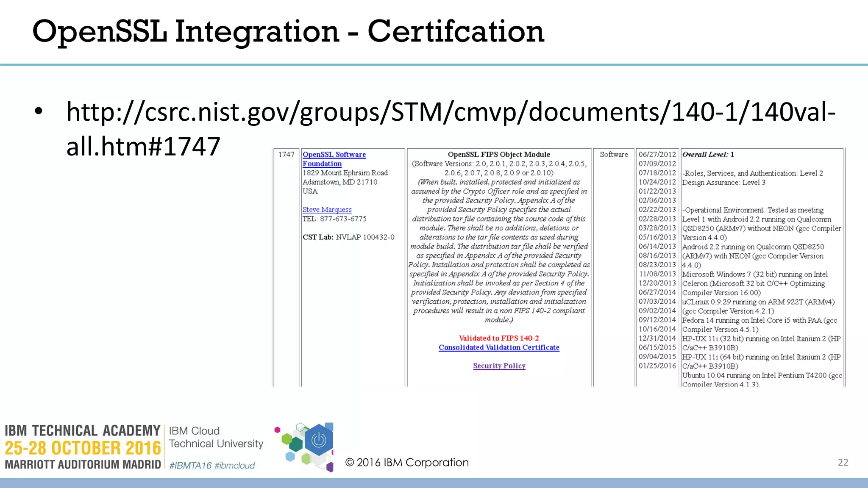This screenshot has width=868, height=488.
Task: Click the 25-28 OCTOBER 2016 date text
Action: (83, 448)
